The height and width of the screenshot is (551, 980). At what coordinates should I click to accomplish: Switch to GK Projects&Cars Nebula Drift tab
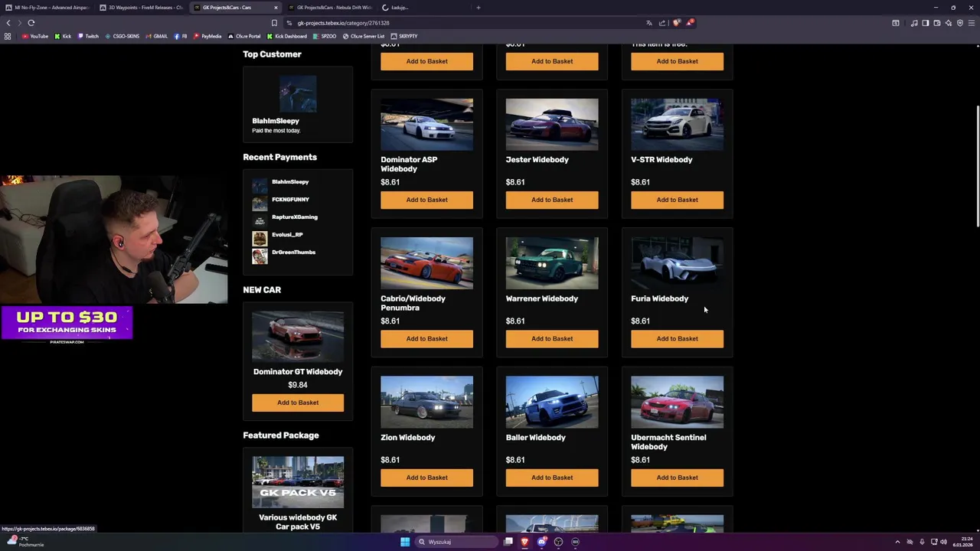[329, 8]
